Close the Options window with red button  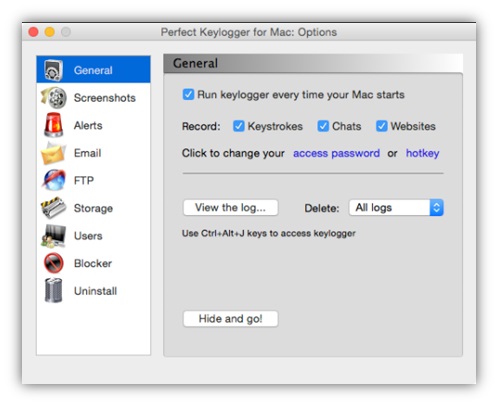click(x=33, y=32)
